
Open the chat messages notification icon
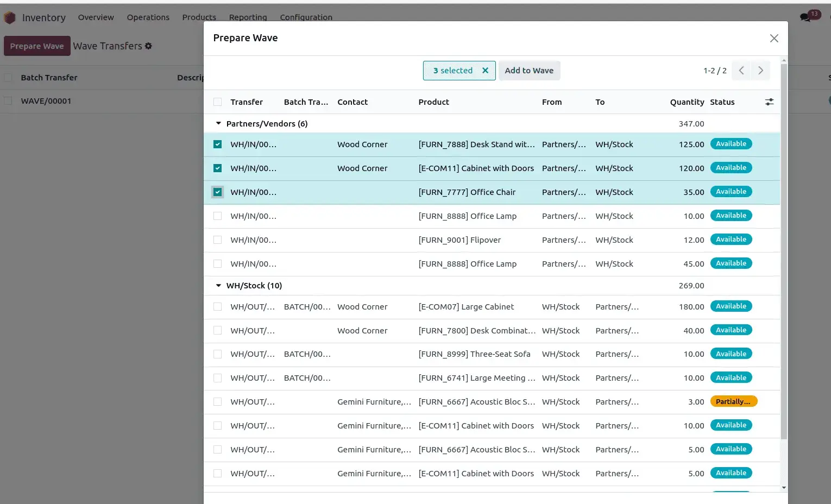805,17
